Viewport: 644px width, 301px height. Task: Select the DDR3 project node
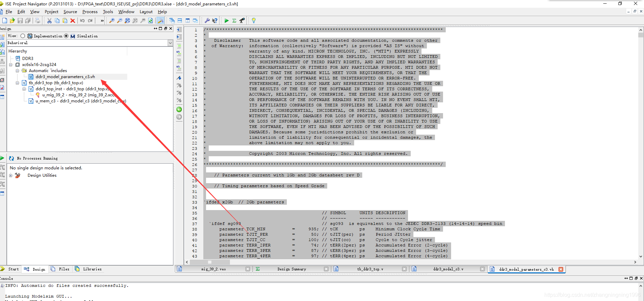tap(28, 59)
